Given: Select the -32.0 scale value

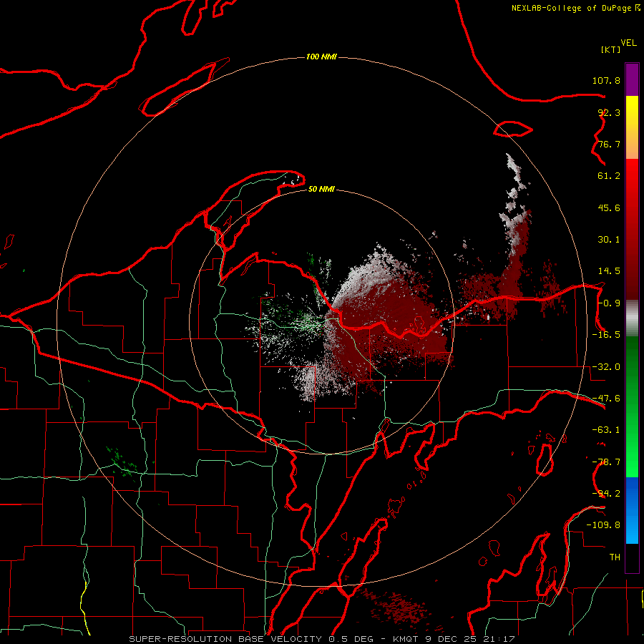Looking at the screenshot, I should (606, 367).
